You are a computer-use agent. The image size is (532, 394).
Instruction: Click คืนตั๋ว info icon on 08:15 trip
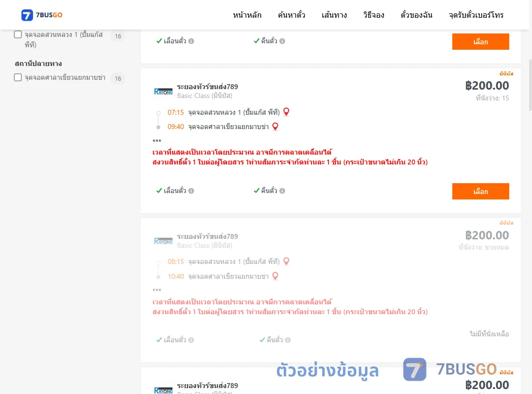288,340
